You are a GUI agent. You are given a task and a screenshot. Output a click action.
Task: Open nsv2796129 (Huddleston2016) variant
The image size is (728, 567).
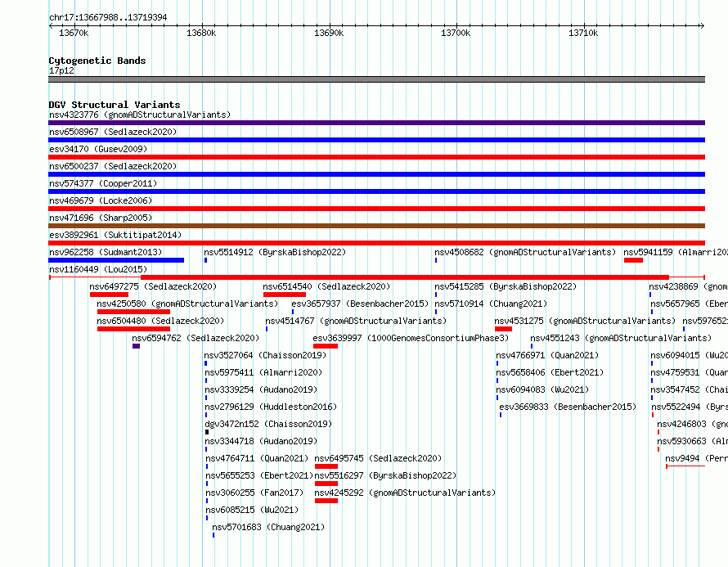tap(271, 407)
